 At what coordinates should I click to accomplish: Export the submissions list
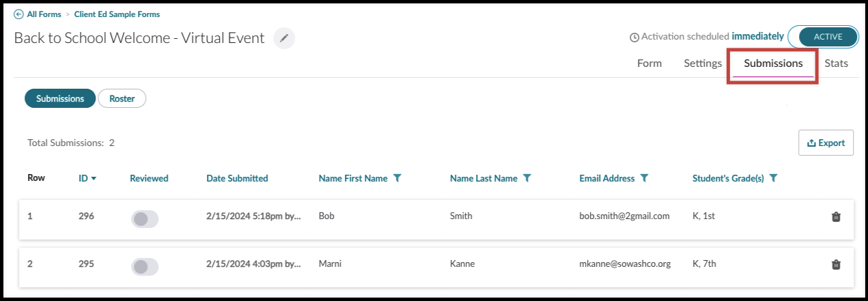click(x=826, y=143)
